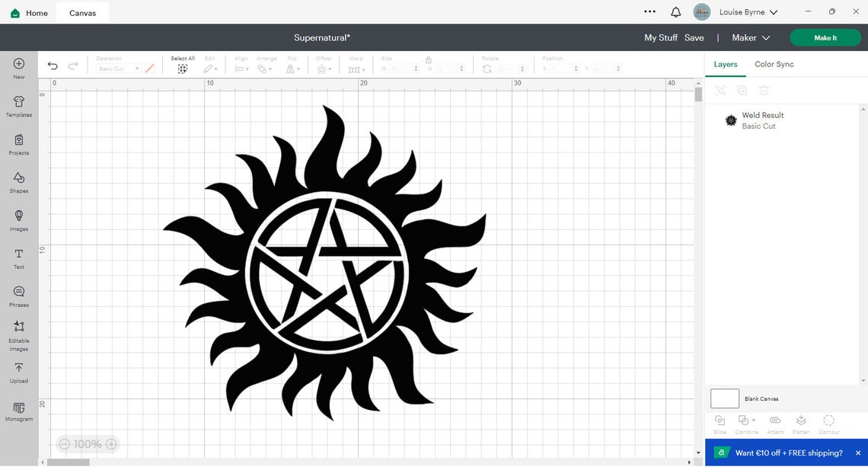
Task: Switch to the Color Sync tab
Action: [773, 64]
